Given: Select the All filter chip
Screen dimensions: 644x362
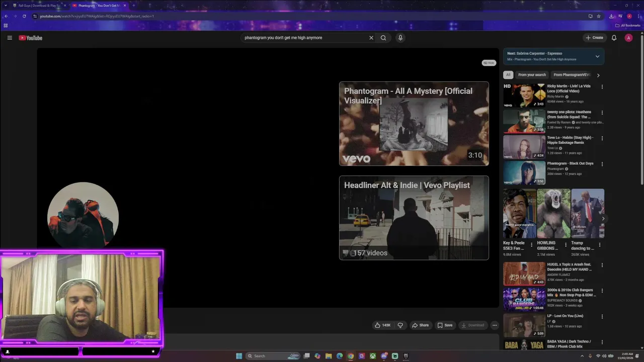Looking at the screenshot, I should pyautogui.click(x=508, y=75).
